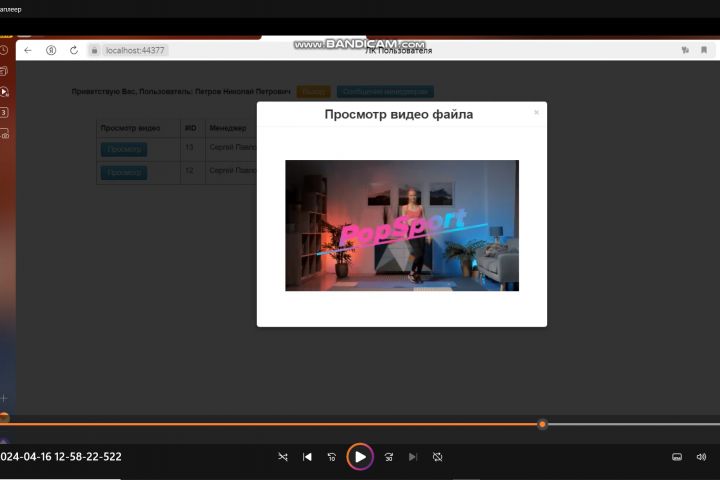The image size is (720, 480).
Task: Open the subtitles and captions menu
Action: click(x=677, y=457)
